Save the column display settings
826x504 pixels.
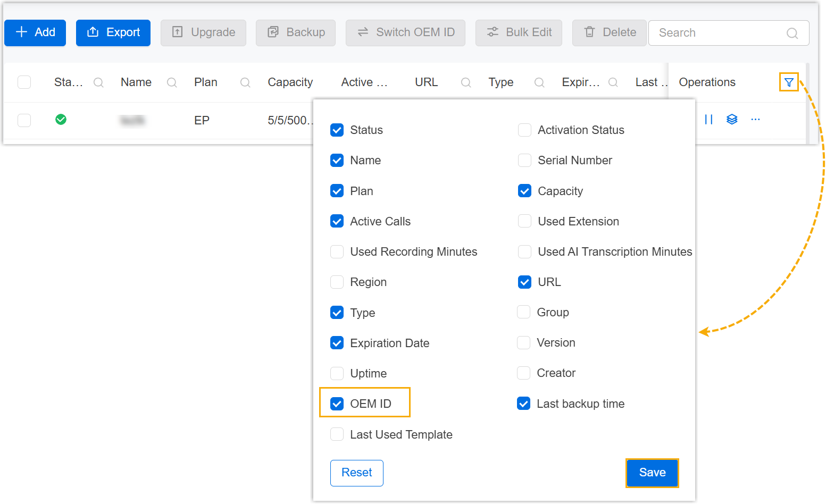652,473
